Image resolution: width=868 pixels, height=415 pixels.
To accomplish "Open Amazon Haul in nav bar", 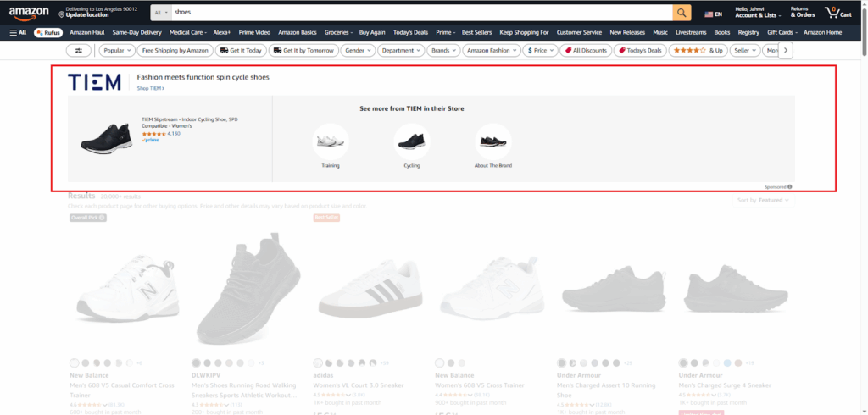I will pyautogui.click(x=87, y=33).
